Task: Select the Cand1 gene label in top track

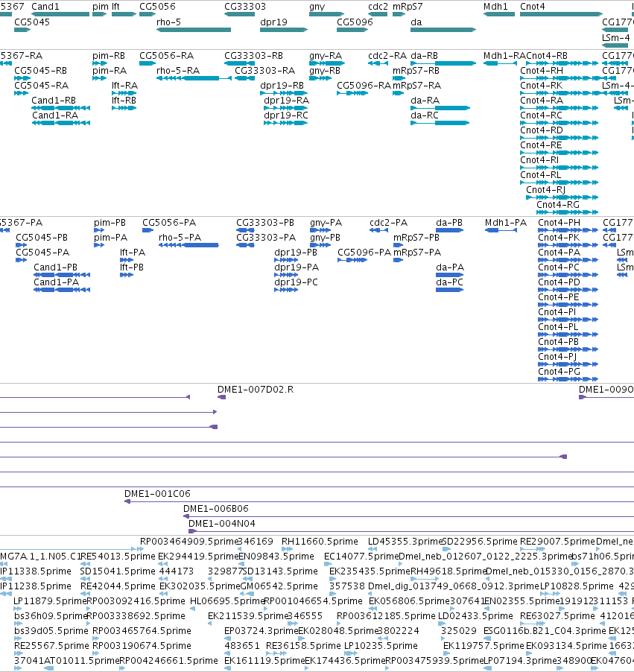Action: [x=45, y=7]
